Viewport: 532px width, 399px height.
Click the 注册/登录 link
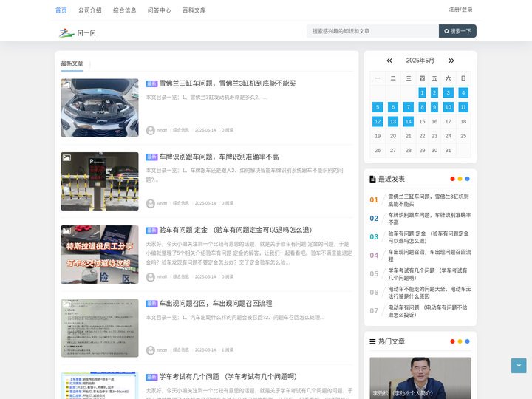[x=461, y=10]
